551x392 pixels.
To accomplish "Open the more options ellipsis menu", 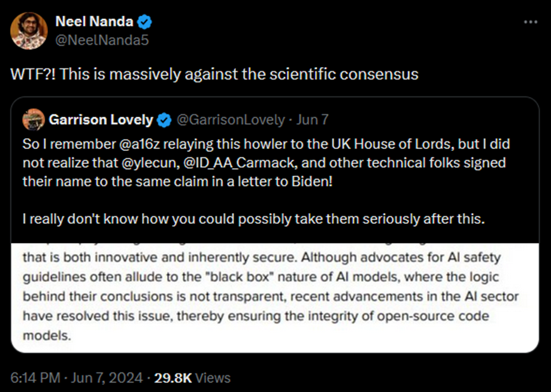I will (531, 22).
